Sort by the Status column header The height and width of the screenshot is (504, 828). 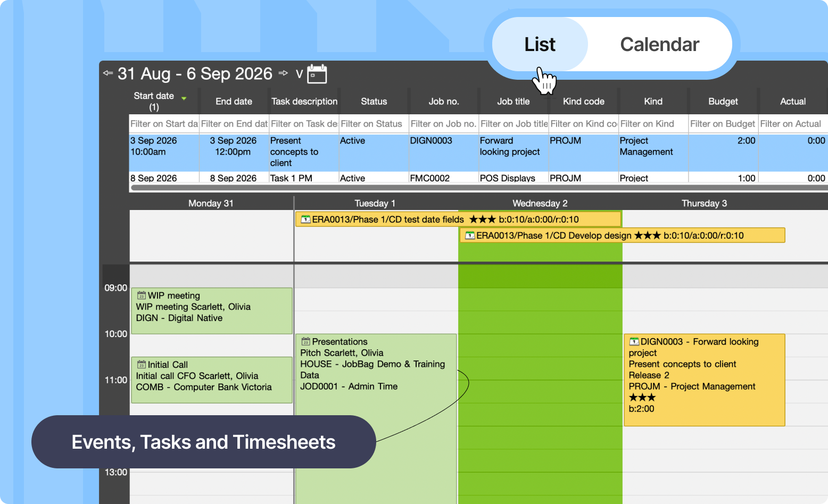click(374, 102)
